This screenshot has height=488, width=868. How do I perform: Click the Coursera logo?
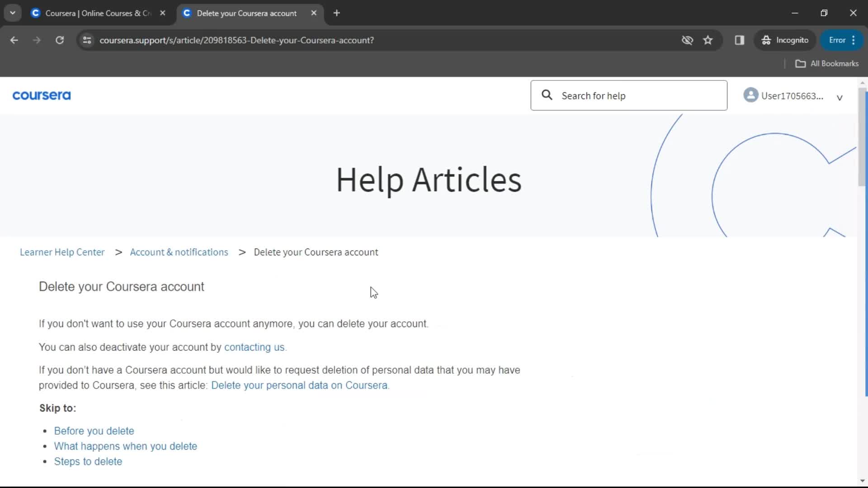tap(42, 95)
